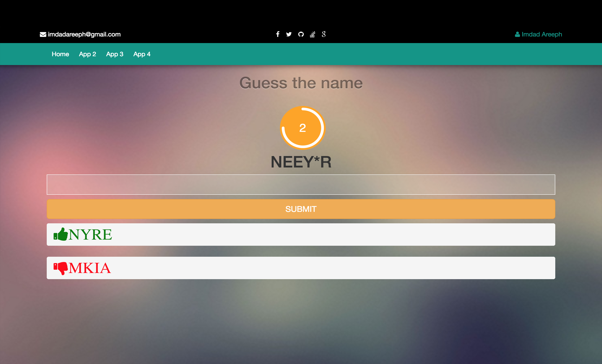
Task: Navigate to App 4
Action: click(142, 54)
